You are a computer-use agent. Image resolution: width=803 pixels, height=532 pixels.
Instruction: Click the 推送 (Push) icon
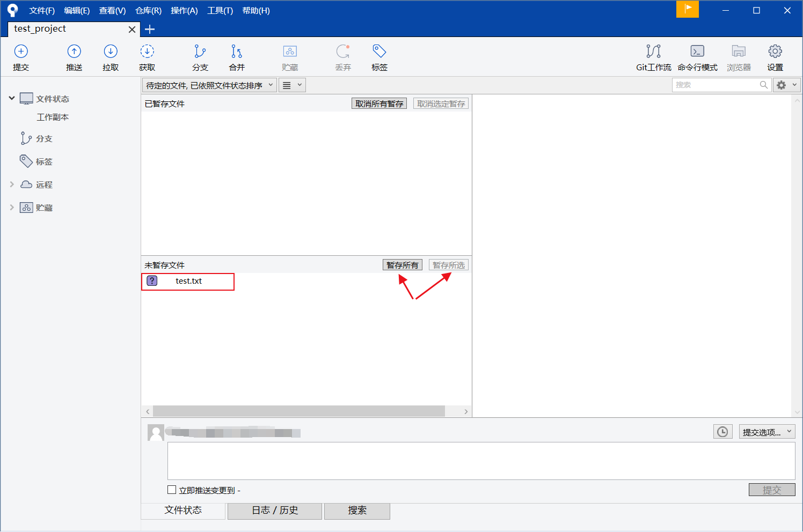[74, 57]
